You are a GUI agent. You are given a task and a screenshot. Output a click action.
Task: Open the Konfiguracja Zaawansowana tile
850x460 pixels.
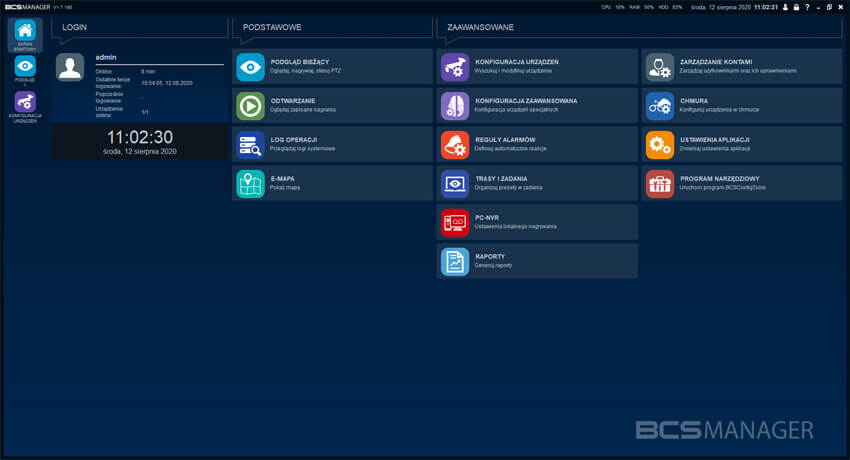tap(537, 106)
